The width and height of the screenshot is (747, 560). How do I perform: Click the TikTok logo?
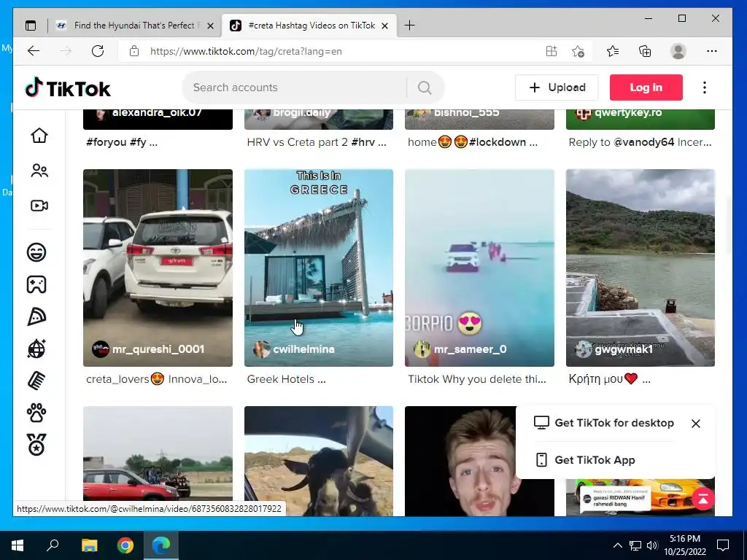[x=68, y=88]
